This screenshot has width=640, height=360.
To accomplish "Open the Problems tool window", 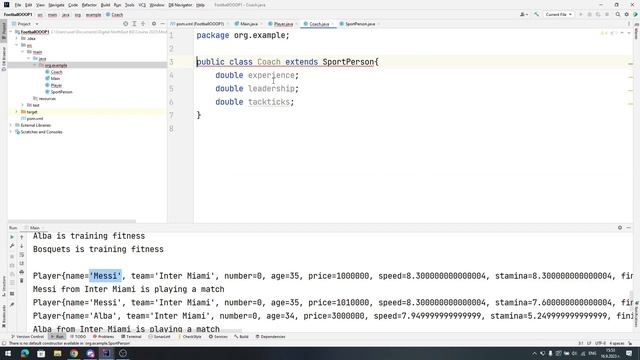I will point(104,337).
